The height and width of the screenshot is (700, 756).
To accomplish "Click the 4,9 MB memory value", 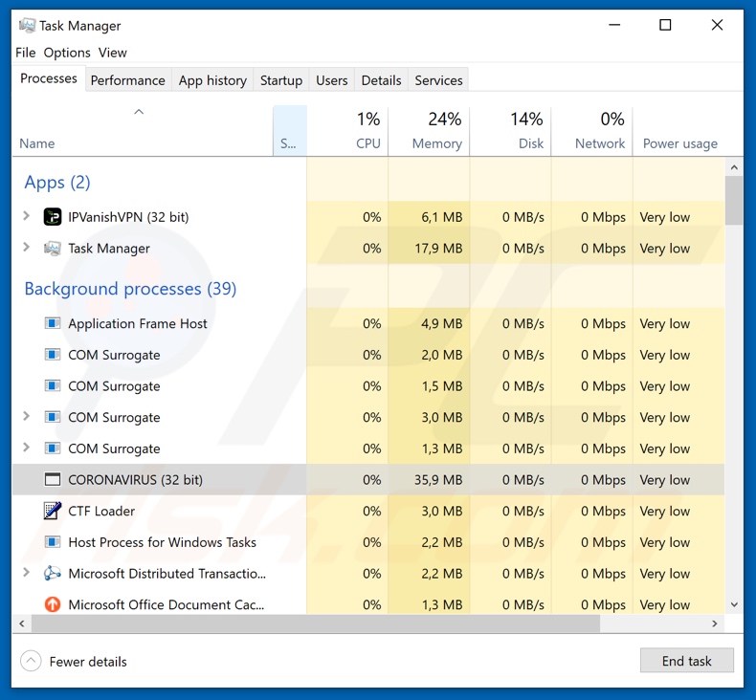I will point(442,324).
